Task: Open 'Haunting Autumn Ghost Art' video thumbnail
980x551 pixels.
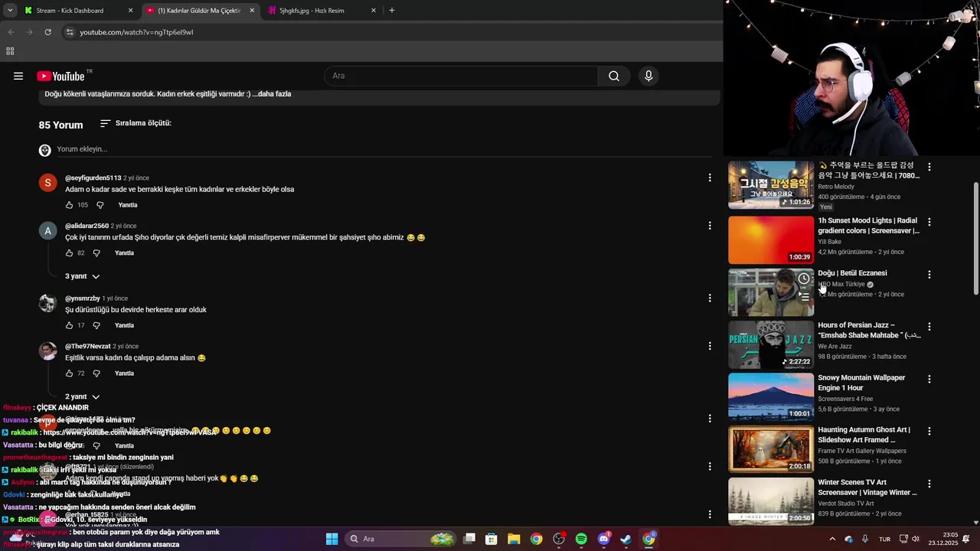Action: click(771, 449)
